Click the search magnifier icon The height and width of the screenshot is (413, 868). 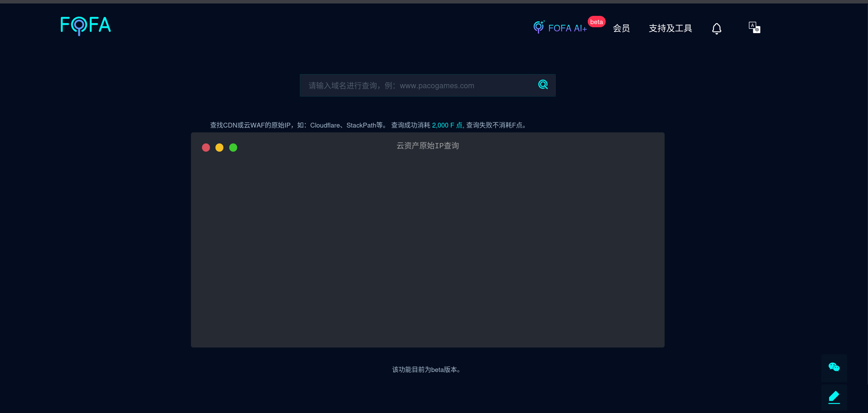tap(543, 84)
